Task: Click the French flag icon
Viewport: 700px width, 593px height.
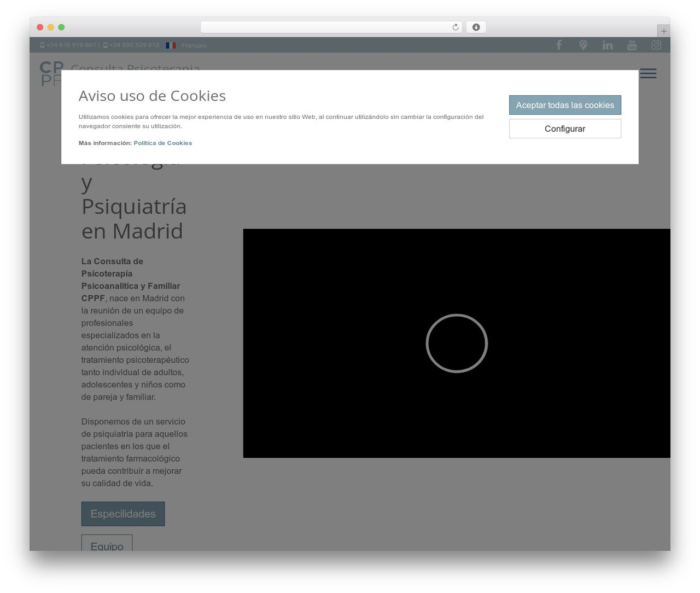Action: point(171,45)
